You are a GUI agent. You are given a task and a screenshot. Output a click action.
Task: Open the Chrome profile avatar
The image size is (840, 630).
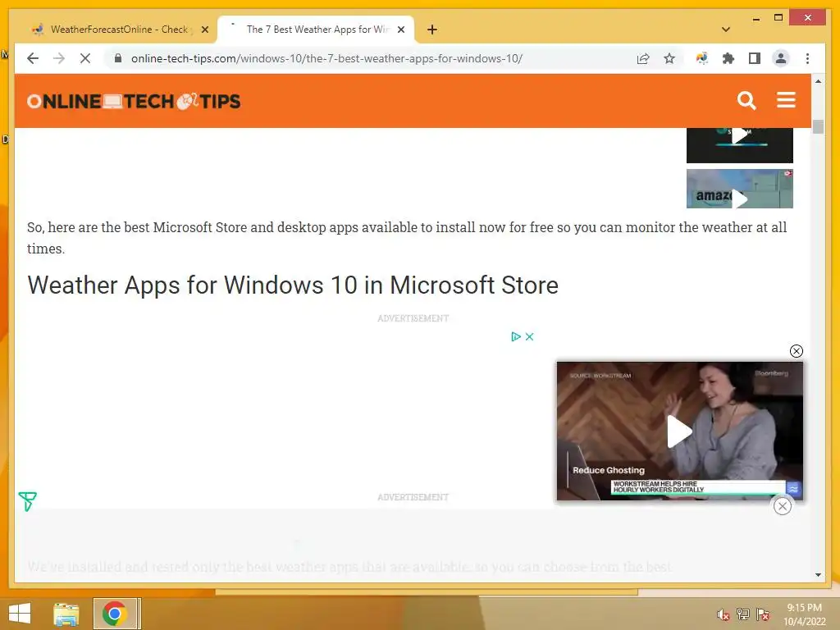pos(781,58)
